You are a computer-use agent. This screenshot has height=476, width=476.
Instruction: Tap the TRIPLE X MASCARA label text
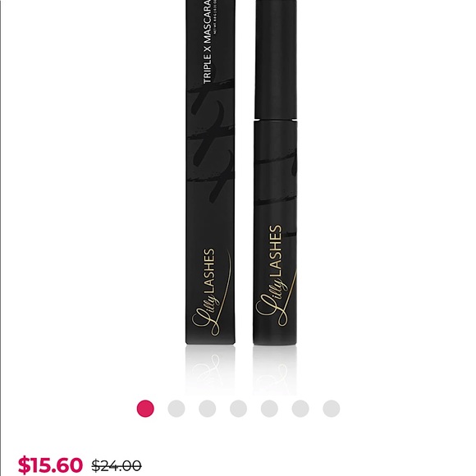pyautogui.click(x=208, y=41)
